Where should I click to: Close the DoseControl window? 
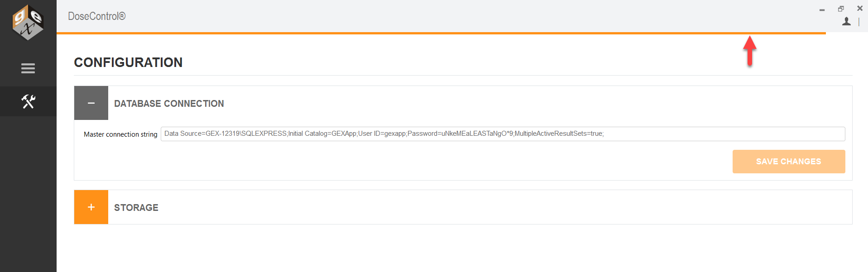[x=860, y=8]
